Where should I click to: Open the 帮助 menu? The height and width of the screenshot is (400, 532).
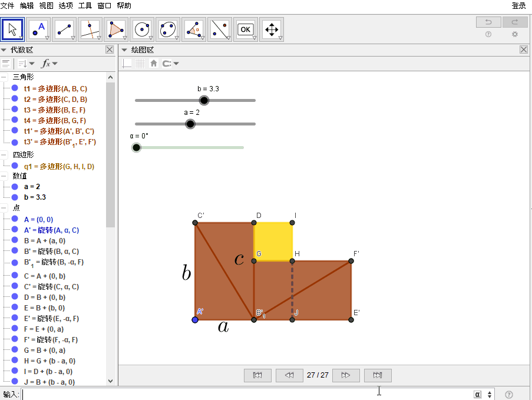click(124, 6)
